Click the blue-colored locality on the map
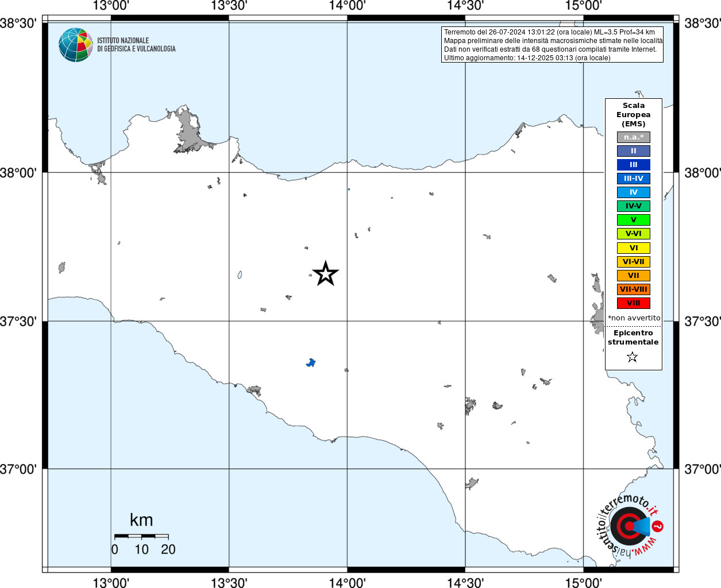The width and height of the screenshot is (721, 588). pyautogui.click(x=311, y=362)
